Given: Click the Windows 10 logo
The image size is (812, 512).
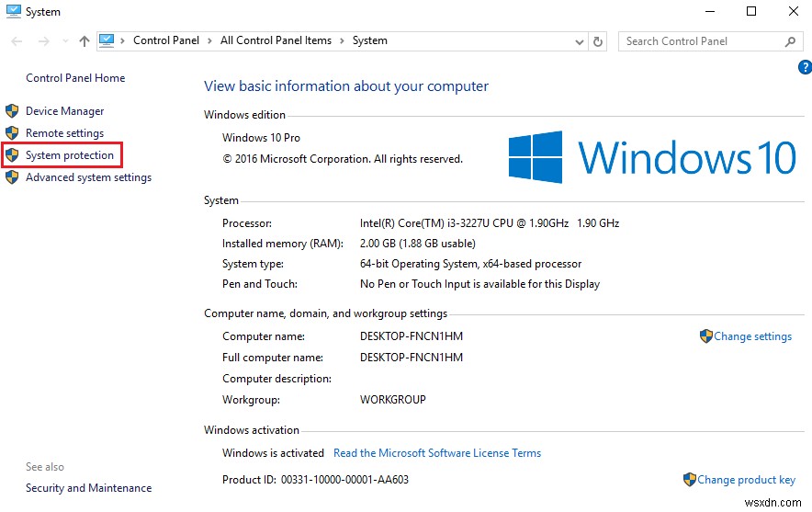Looking at the screenshot, I should point(652,157).
